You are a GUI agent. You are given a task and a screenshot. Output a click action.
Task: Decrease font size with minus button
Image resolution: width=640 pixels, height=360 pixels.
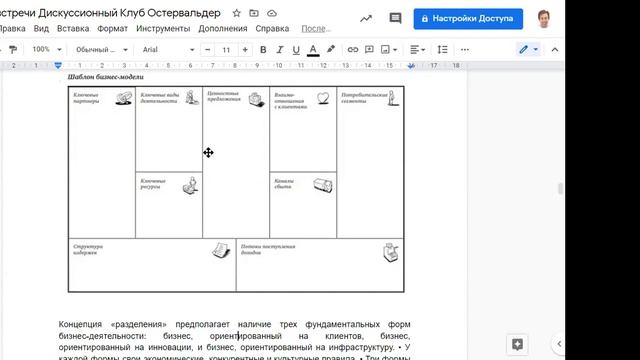207,50
